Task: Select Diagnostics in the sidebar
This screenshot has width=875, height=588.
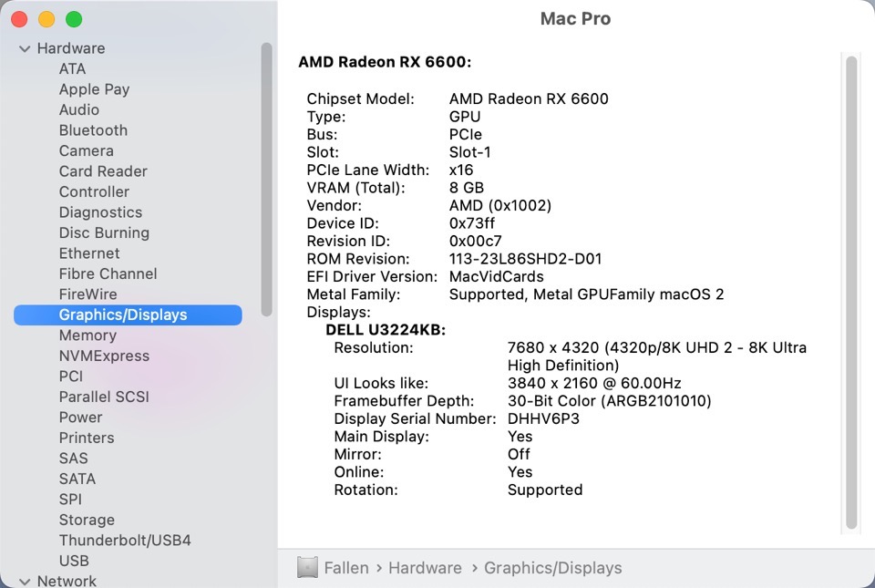Action: [x=100, y=212]
